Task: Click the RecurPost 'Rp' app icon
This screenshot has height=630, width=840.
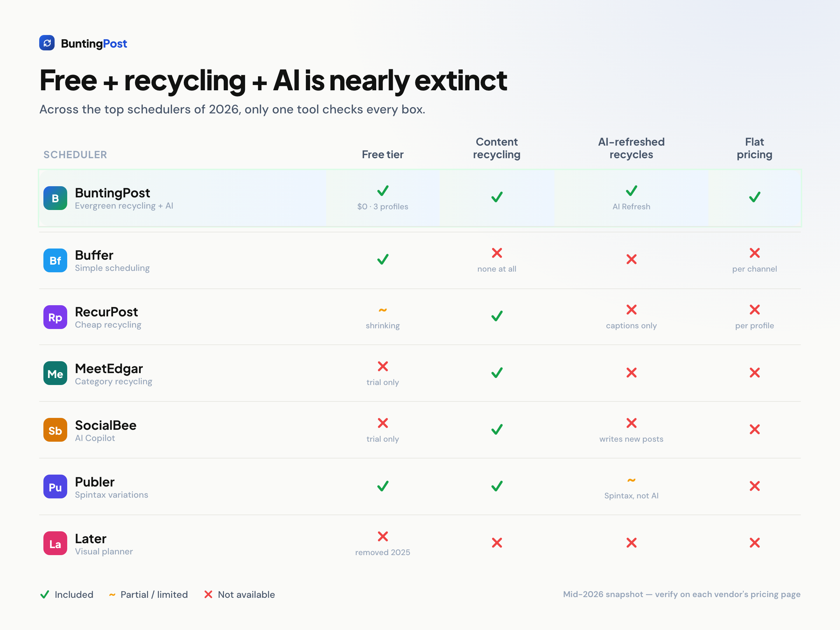Action: click(x=55, y=317)
